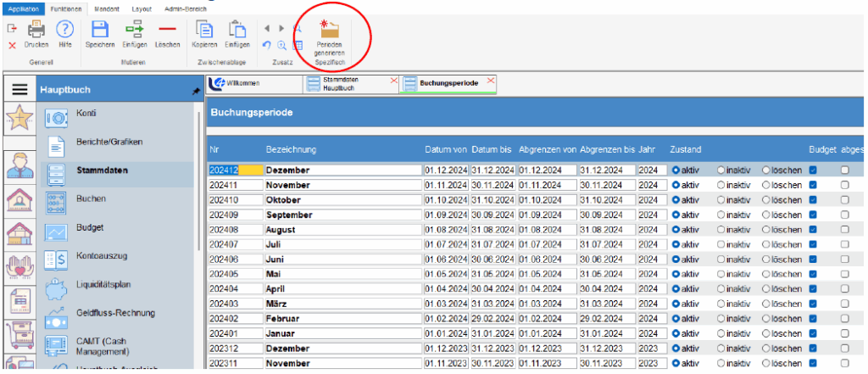Tick abgeschlossen checkbox for September 202409 row
Screen dimensions: 868x374
coord(844,215)
